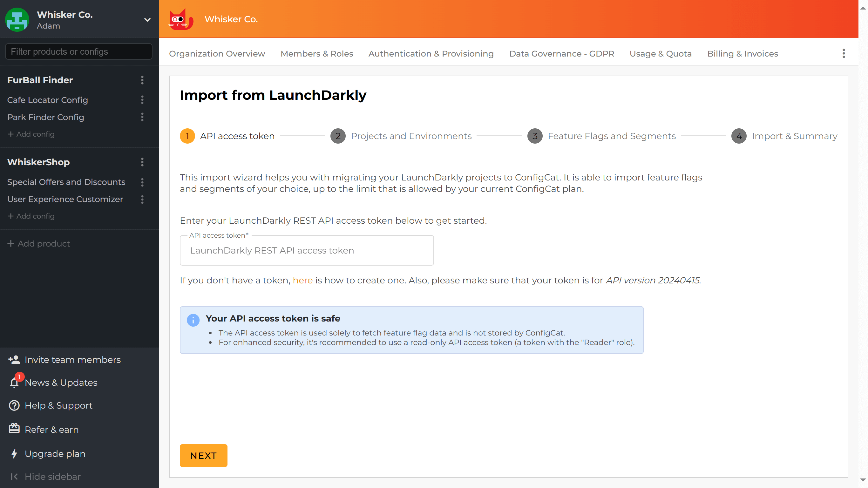Click the API access token input field
This screenshot has height=488, width=868.
click(x=306, y=250)
